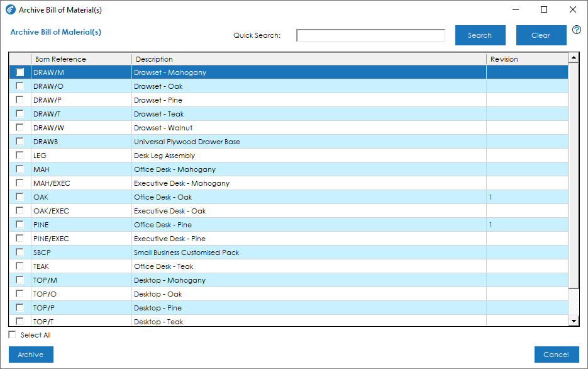Click the Search button

click(480, 35)
